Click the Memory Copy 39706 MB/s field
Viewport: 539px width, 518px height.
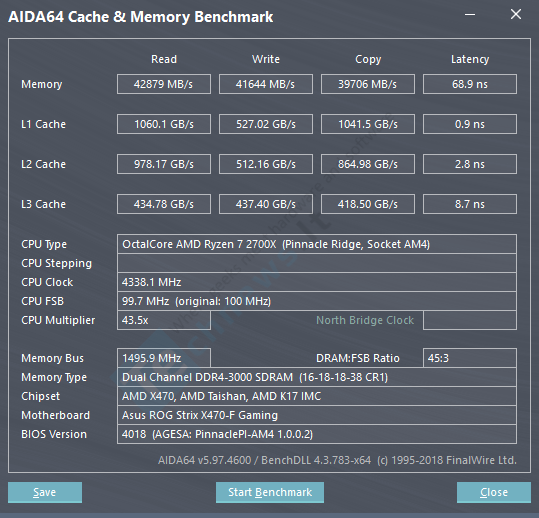click(x=368, y=84)
